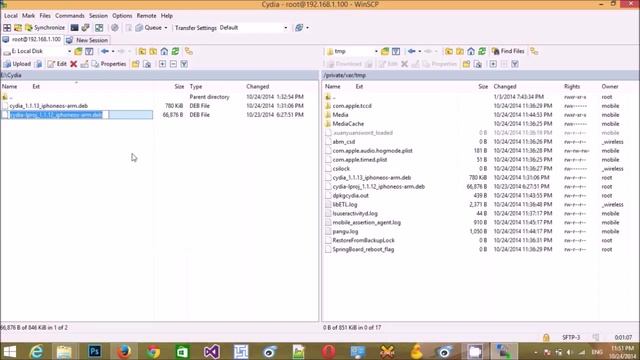This screenshot has width=640, height=360.
Task: Sort local panel by Name column
Action: point(9,87)
